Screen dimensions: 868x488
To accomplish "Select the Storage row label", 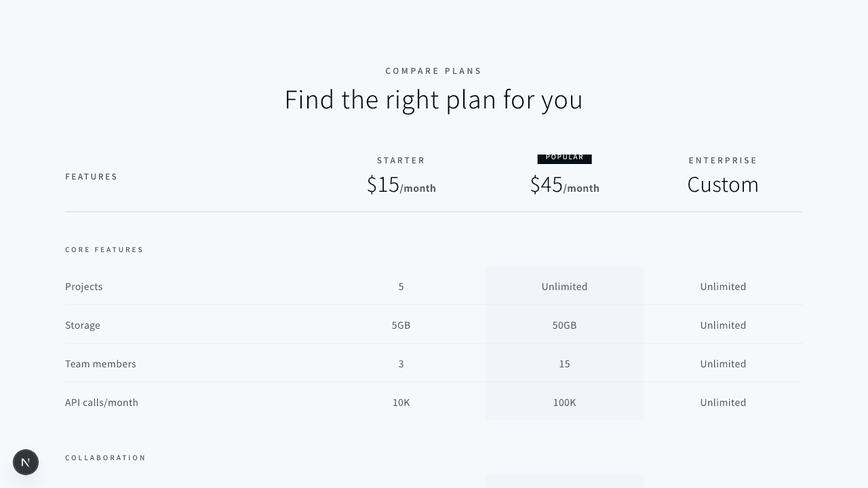I will (83, 325).
